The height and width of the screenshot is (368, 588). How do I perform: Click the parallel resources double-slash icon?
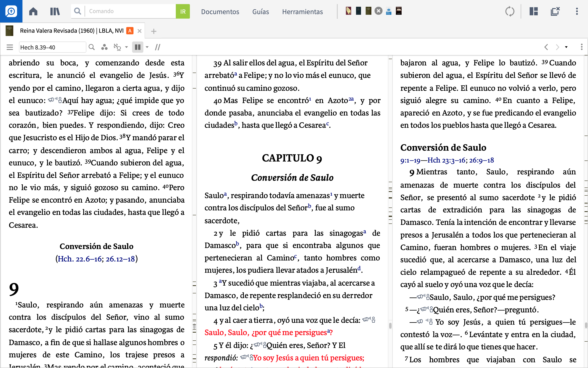pos(158,47)
